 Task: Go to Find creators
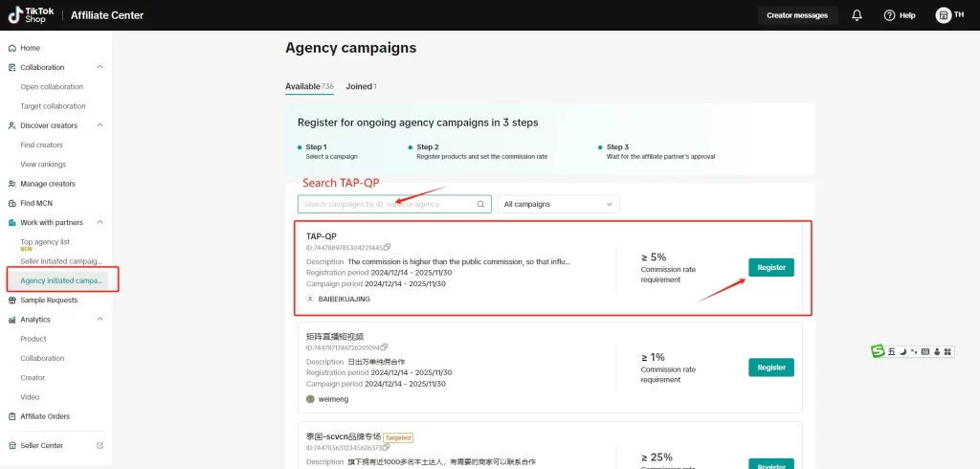click(42, 145)
